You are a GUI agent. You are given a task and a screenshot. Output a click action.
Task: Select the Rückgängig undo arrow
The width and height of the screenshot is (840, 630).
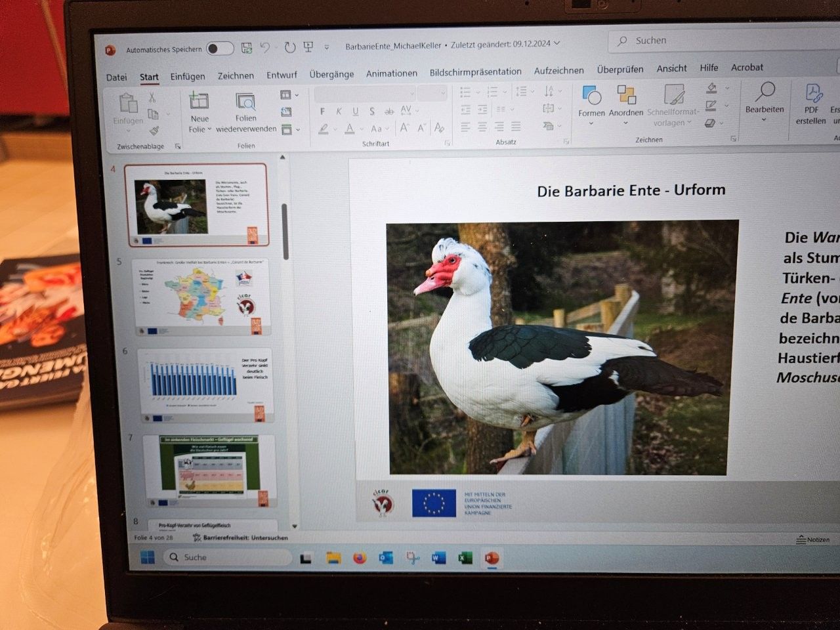click(x=265, y=46)
